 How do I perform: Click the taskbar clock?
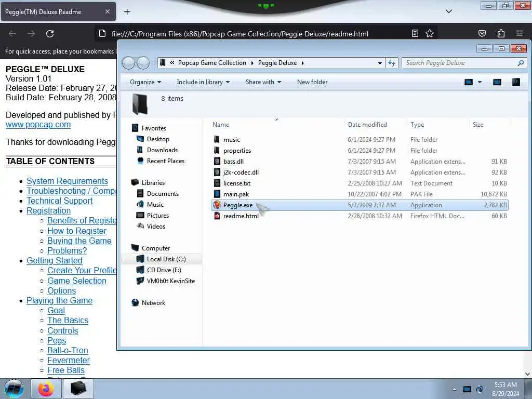point(506,389)
